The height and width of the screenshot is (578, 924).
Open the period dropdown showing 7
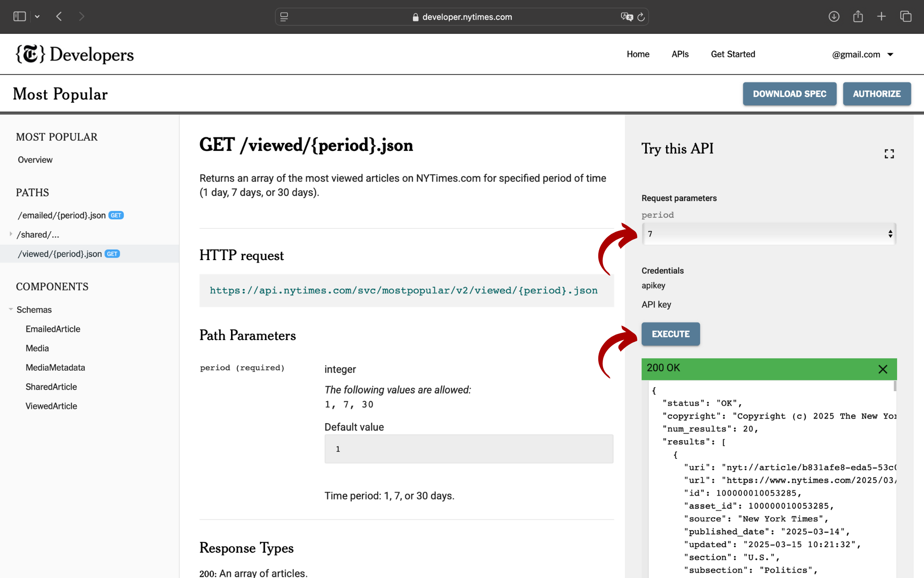pos(769,234)
